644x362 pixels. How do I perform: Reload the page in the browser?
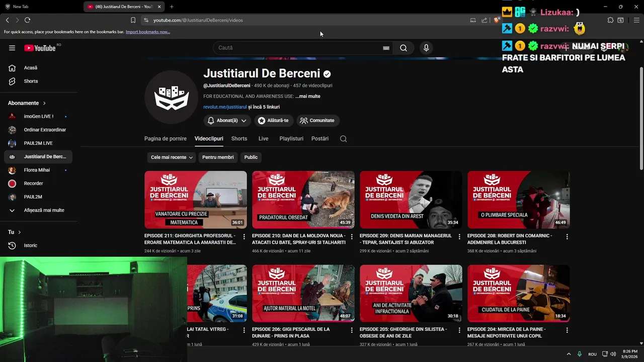pos(27,20)
